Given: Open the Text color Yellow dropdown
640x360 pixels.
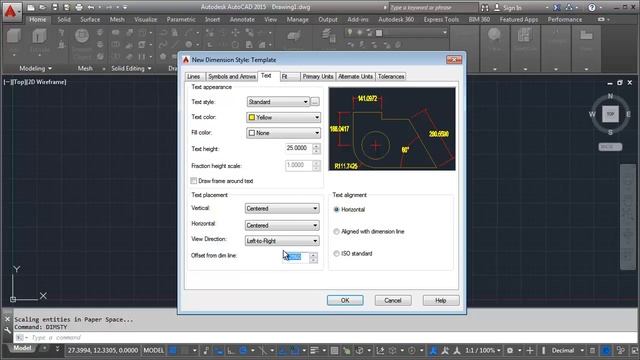Looking at the screenshot, I should tap(283, 117).
